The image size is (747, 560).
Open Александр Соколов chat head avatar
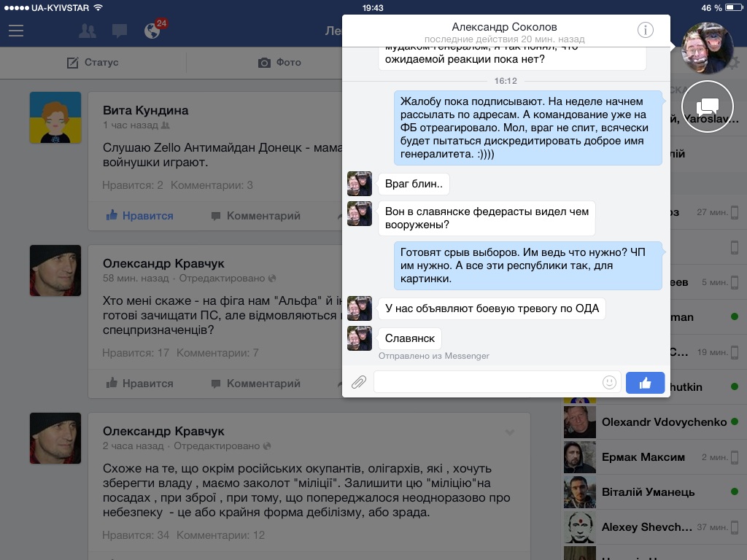click(708, 47)
